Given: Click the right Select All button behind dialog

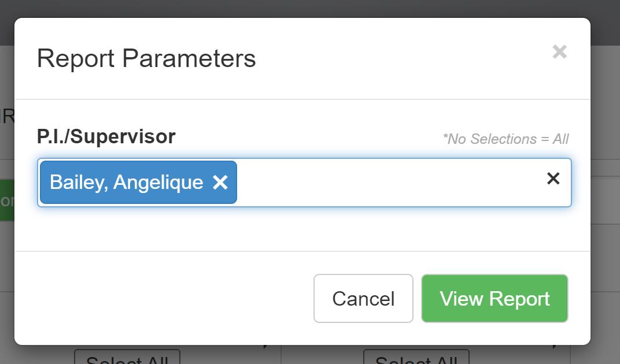Looking at the screenshot, I should [416, 357].
